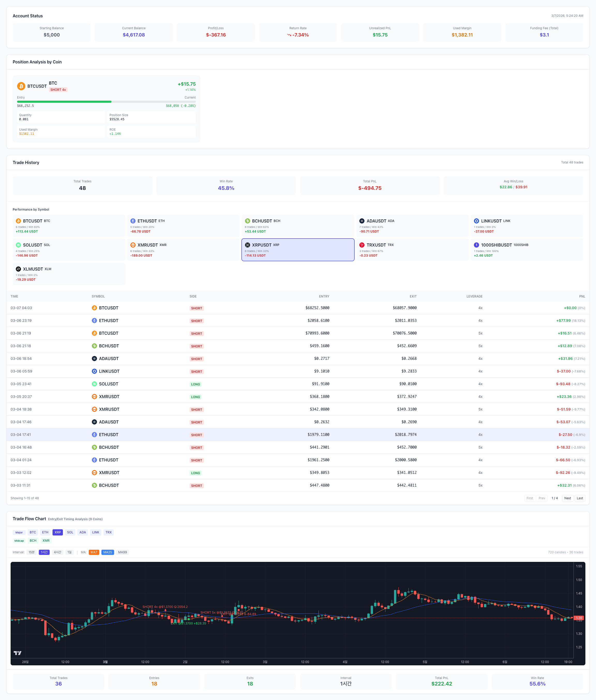The width and height of the screenshot is (596, 700).
Task: Enable the MA99 moving average line
Action: coord(122,552)
